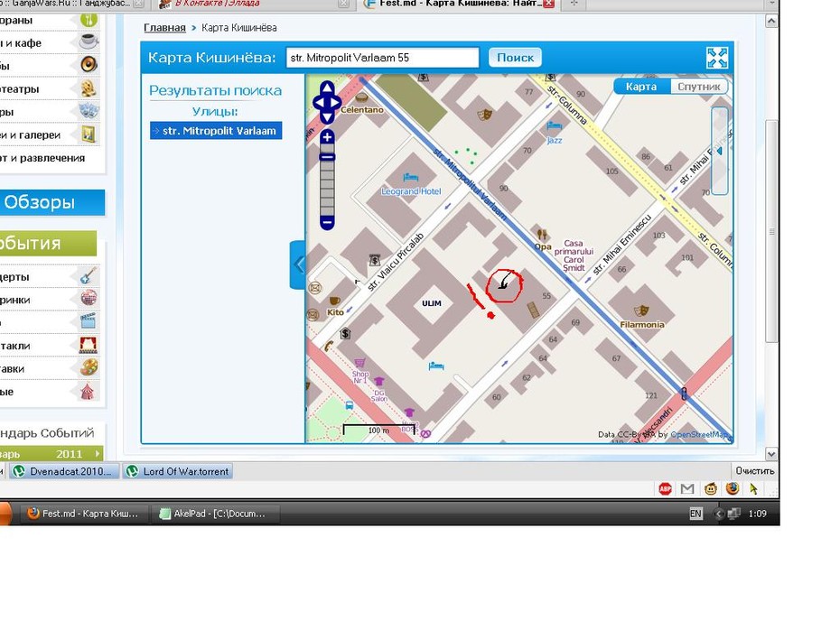This screenshot has height=630, width=840.
Task: Switch to the GanjaWars.Ru browser tab
Action: [x=72, y=4]
